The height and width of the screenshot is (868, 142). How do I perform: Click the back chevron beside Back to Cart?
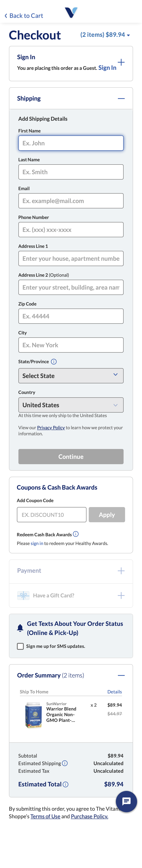coord(6,16)
